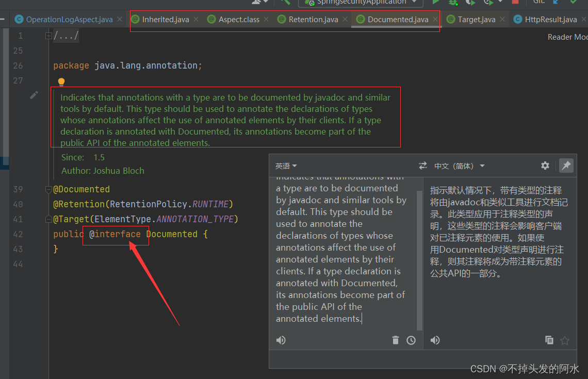
Task: Stop the running process with the red square
Action: tap(515, 2)
